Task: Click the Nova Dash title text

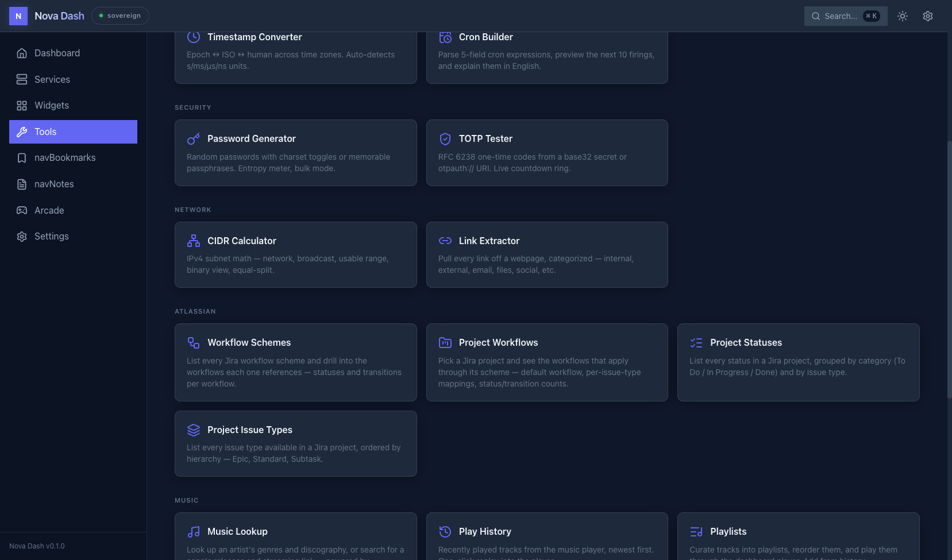Action: coord(59,16)
